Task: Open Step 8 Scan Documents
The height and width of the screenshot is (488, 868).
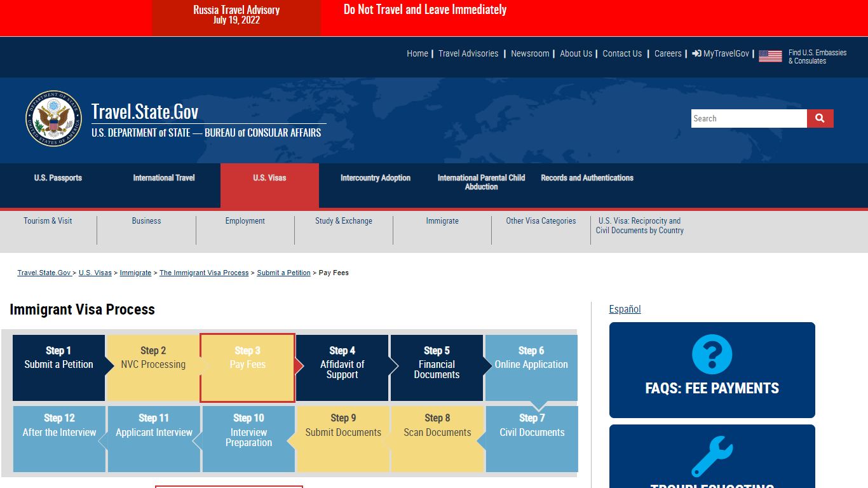Action: [x=437, y=439]
